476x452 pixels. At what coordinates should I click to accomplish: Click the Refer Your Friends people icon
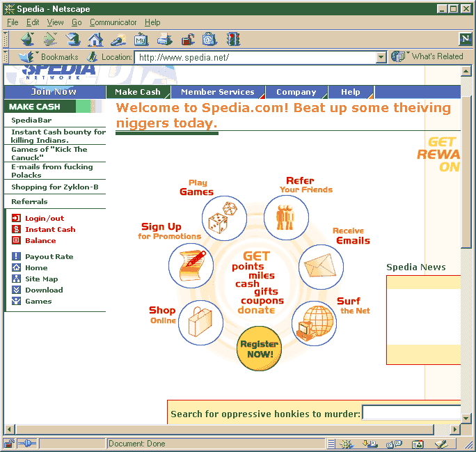click(x=286, y=217)
